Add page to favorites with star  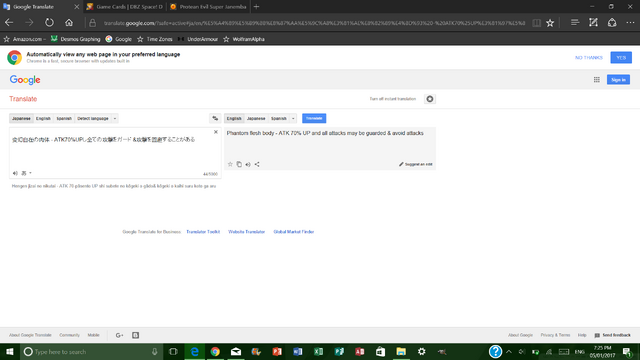tap(550, 23)
